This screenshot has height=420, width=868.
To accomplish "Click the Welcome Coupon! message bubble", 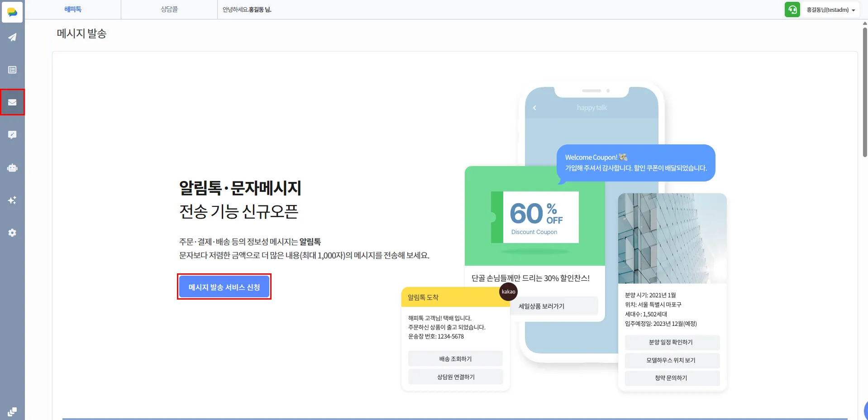I will pyautogui.click(x=636, y=163).
